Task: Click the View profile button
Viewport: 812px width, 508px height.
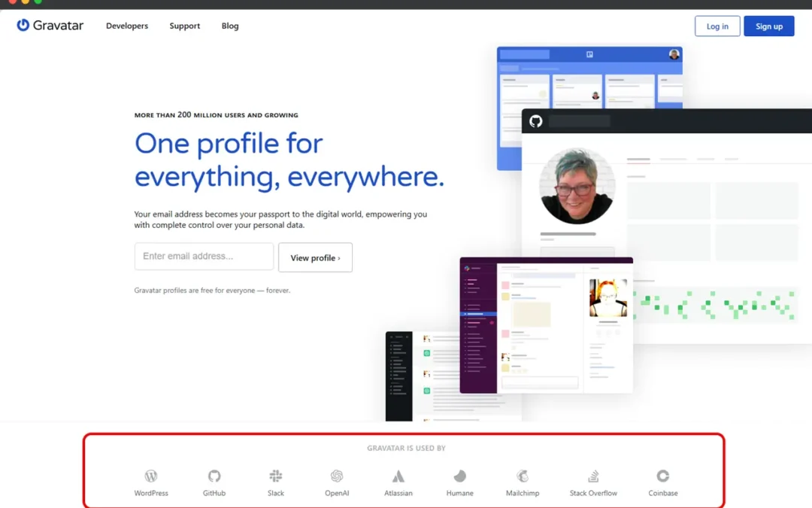Action: 315,257
